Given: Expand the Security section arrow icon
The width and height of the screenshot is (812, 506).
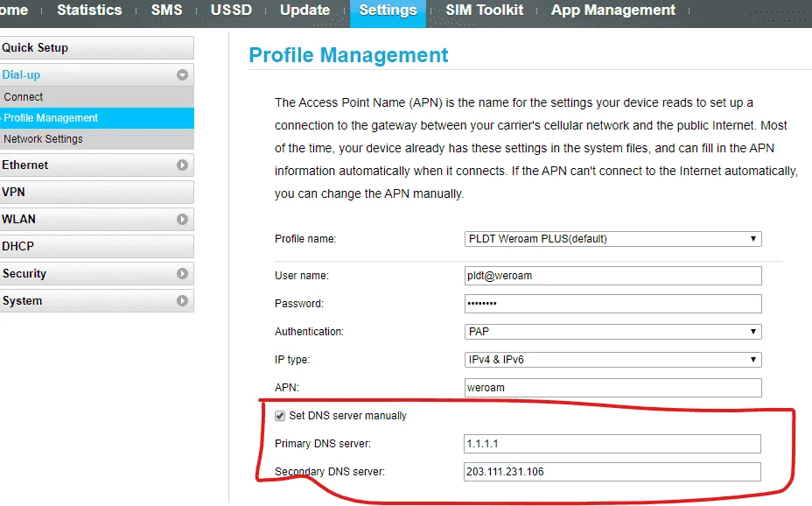Looking at the screenshot, I should (x=182, y=273).
